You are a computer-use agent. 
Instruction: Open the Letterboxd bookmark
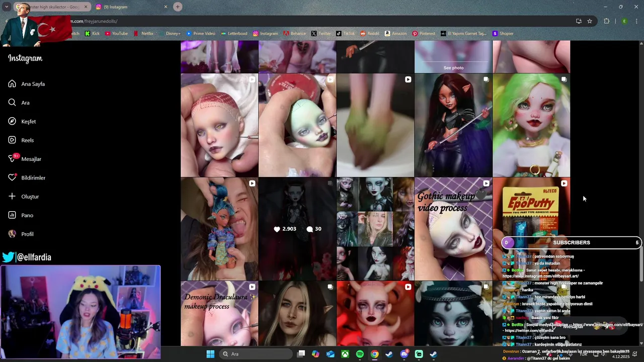tap(234, 34)
